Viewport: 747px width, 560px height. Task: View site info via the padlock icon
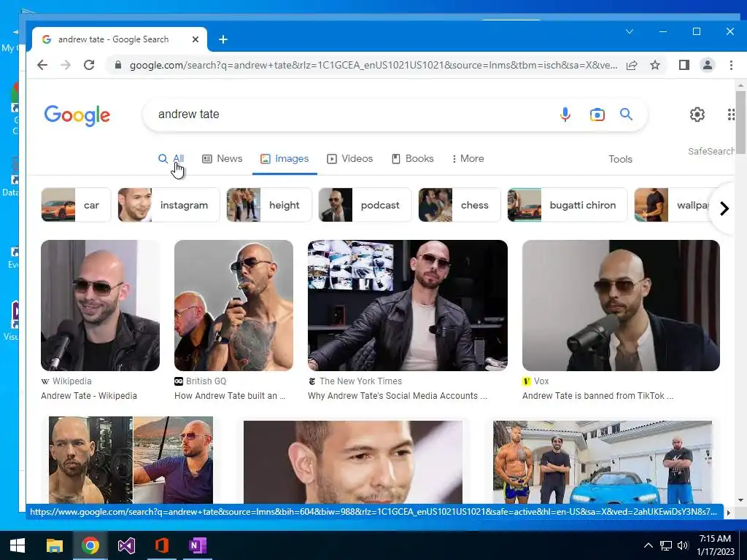pos(117,65)
